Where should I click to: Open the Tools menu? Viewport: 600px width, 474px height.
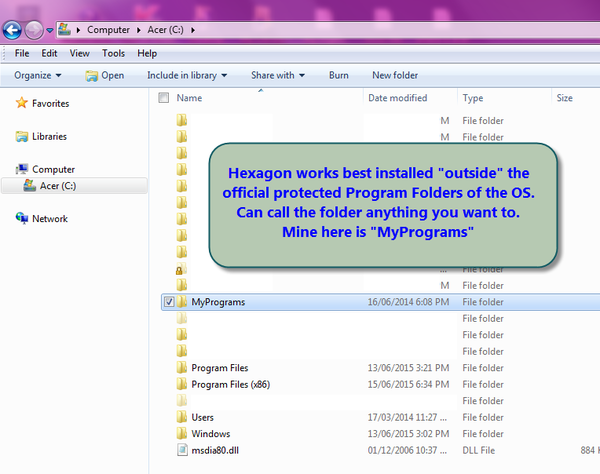pyautogui.click(x=113, y=53)
